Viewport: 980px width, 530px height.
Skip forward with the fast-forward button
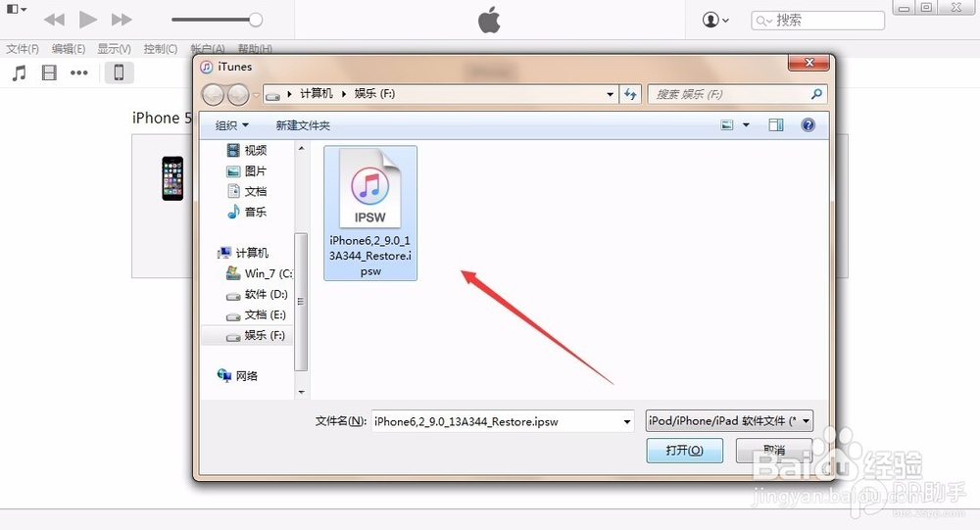click(x=122, y=20)
